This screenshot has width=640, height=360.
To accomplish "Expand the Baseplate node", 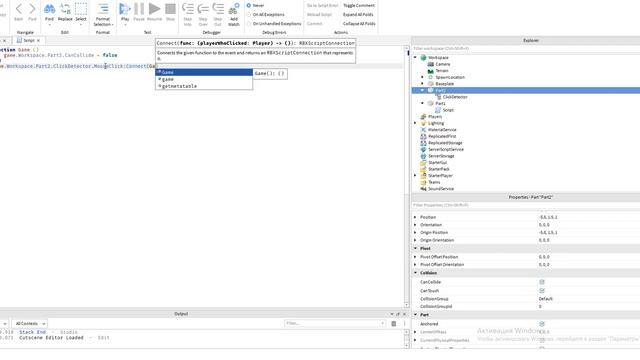I will point(422,84).
